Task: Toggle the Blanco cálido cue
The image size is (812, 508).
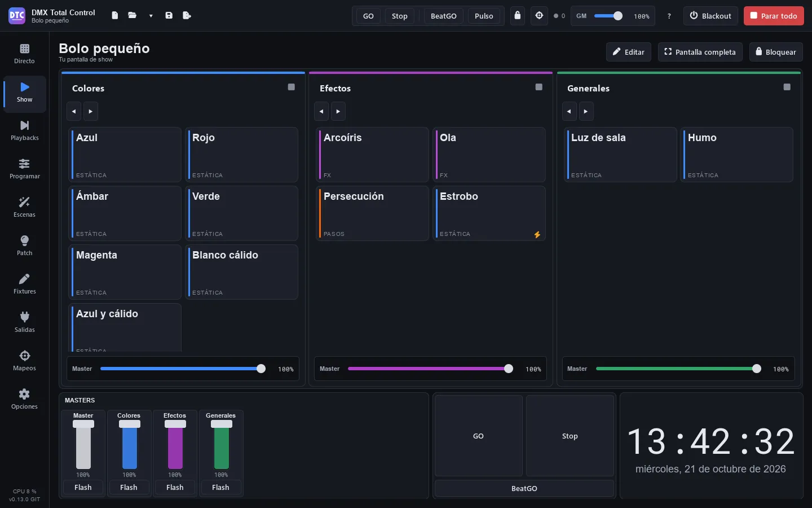Action: tap(241, 272)
